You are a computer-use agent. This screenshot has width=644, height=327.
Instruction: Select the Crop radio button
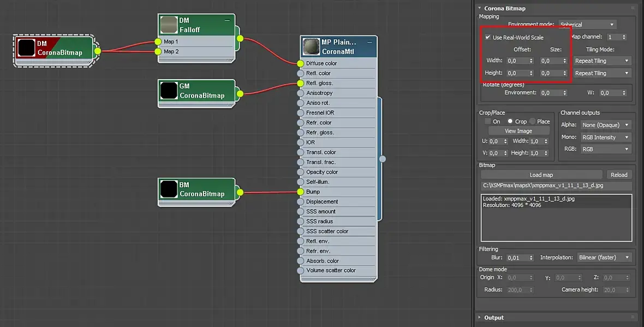click(x=510, y=121)
